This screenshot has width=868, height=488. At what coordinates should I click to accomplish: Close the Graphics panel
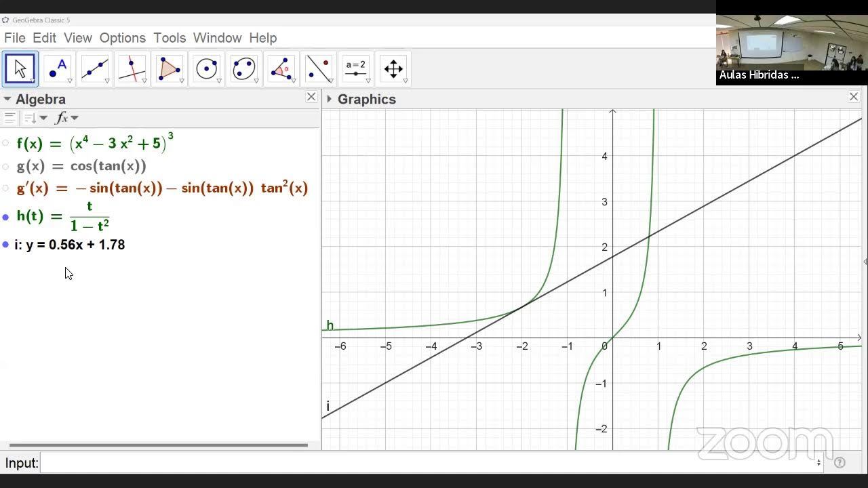854,97
